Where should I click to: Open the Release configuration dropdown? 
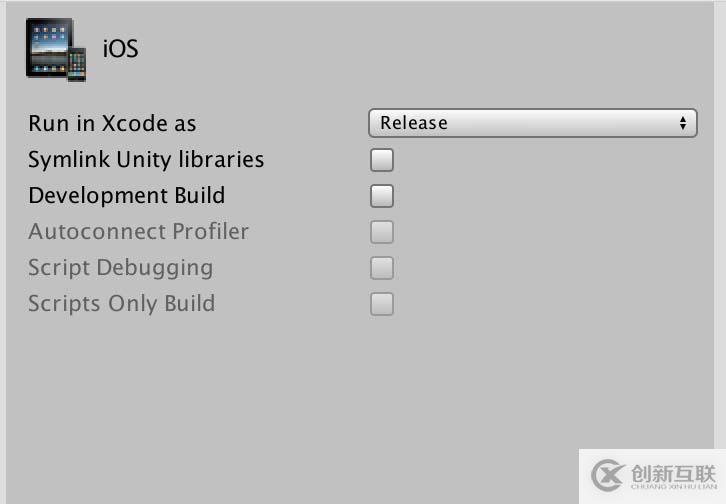point(530,123)
